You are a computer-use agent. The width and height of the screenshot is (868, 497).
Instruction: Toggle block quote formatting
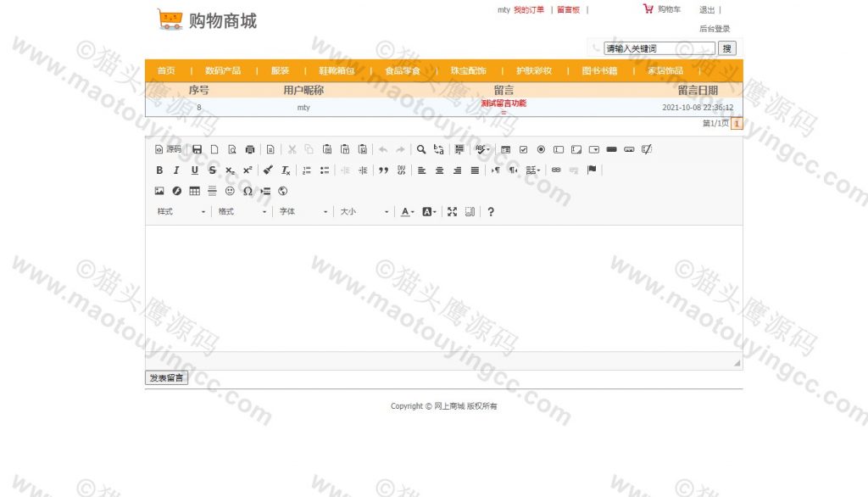coord(384,170)
